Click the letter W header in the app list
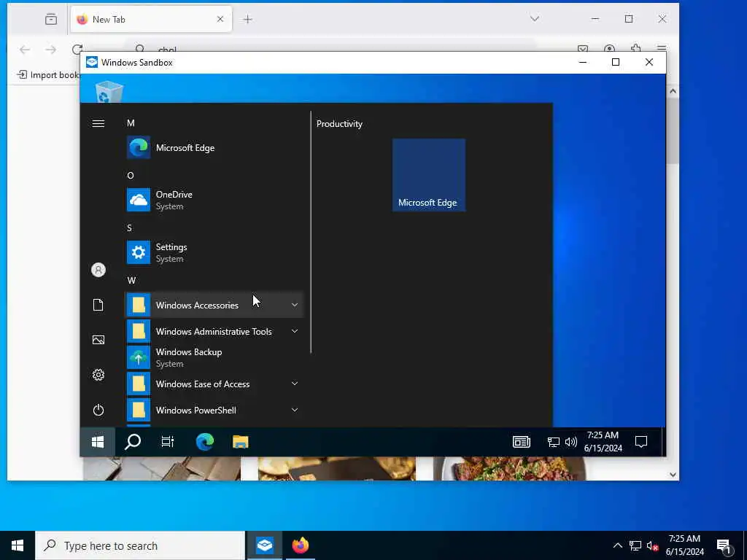This screenshot has height=560, width=747. pos(131,281)
